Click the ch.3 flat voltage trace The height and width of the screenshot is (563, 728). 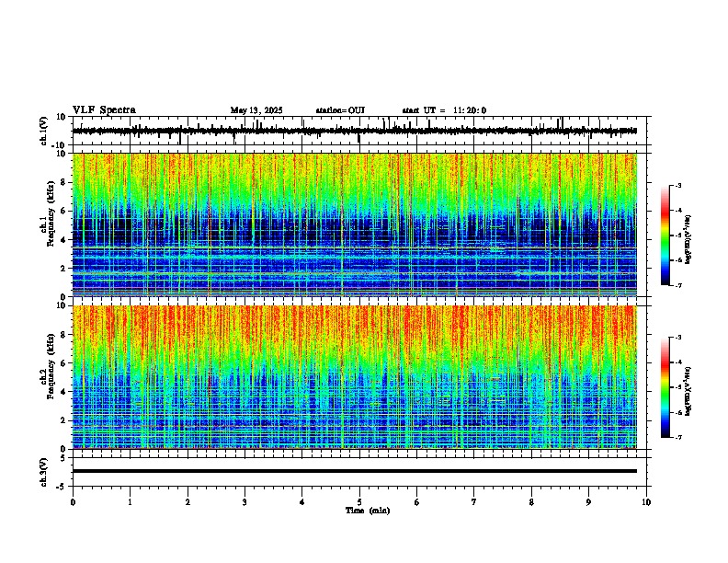pos(355,471)
